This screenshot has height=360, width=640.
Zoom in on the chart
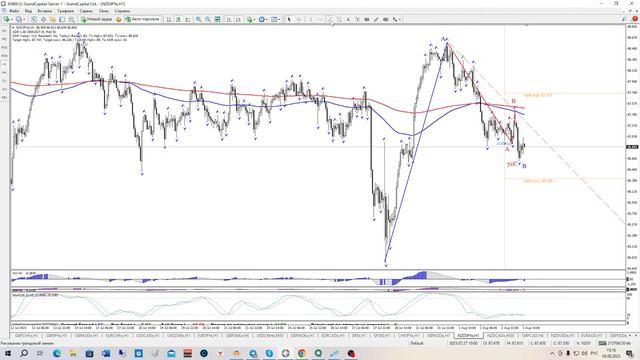pyautogui.click(x=198, y=19)
